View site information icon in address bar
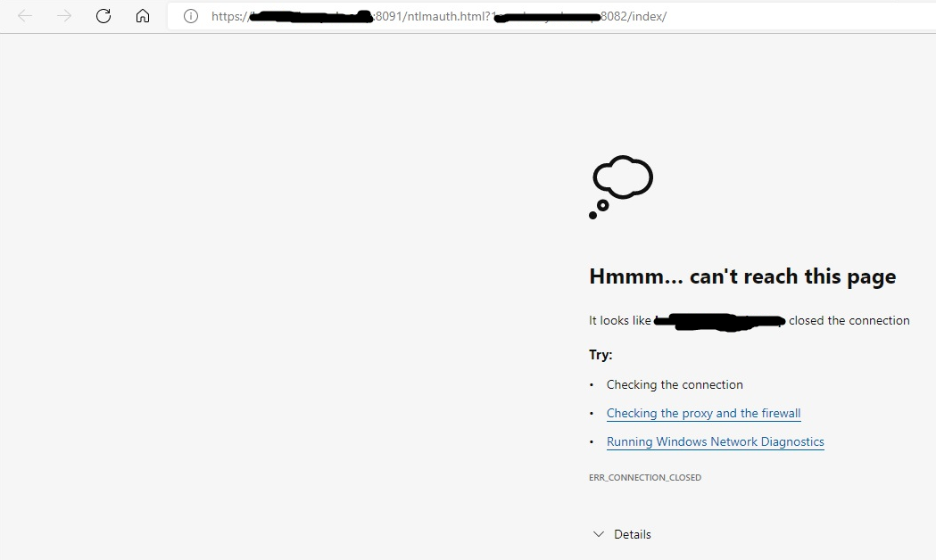 coord(190,16)
